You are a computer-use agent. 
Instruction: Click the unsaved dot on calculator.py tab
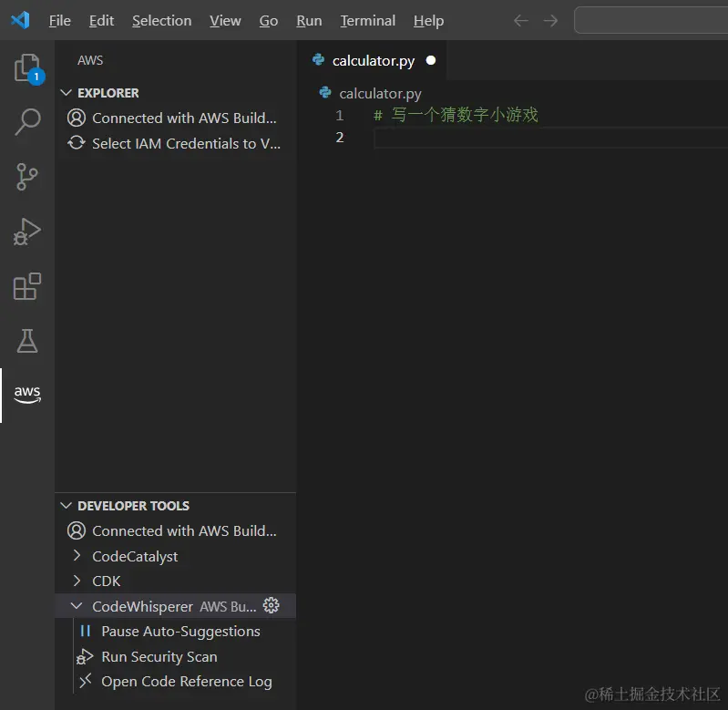[431, 60]
